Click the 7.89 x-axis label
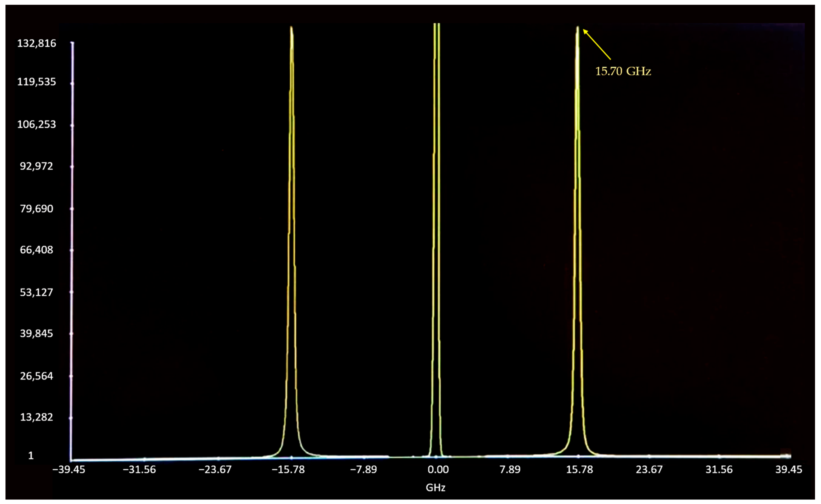 510,470
